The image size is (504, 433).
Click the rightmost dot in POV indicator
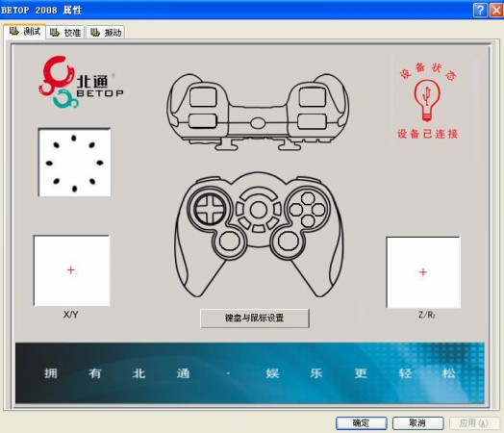(x=100, y=163)
